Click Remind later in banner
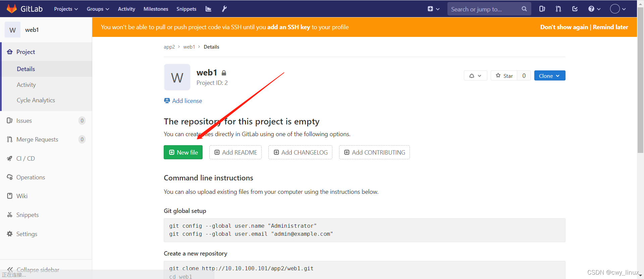 (x=610, y=27)
